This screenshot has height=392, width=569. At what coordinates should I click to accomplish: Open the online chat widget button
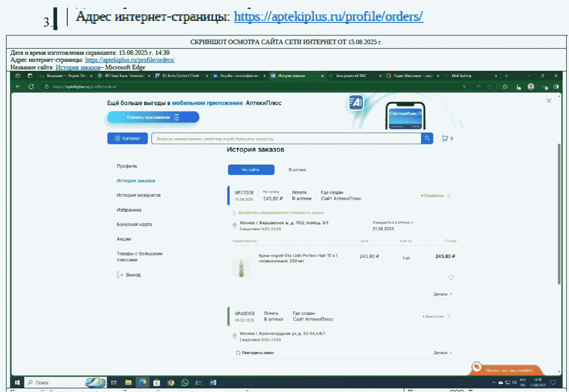click(x=506, y=370)
